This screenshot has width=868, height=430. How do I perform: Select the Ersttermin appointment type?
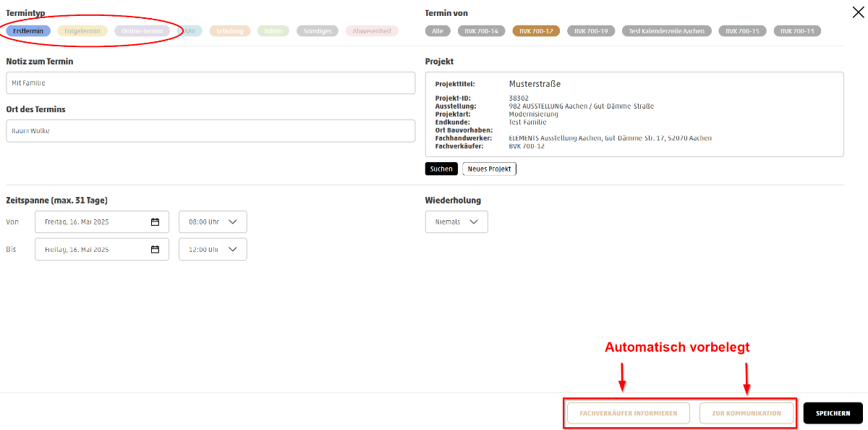(x=28, y=31)
